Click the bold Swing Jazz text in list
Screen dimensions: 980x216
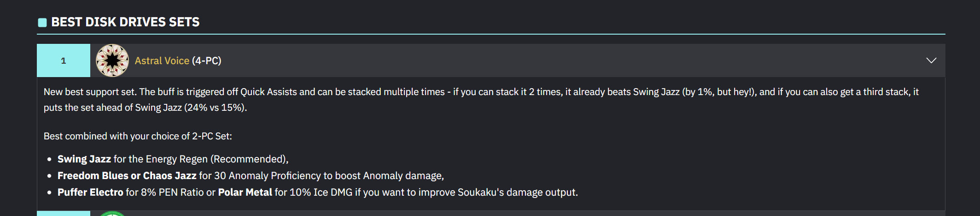(84, 159)
